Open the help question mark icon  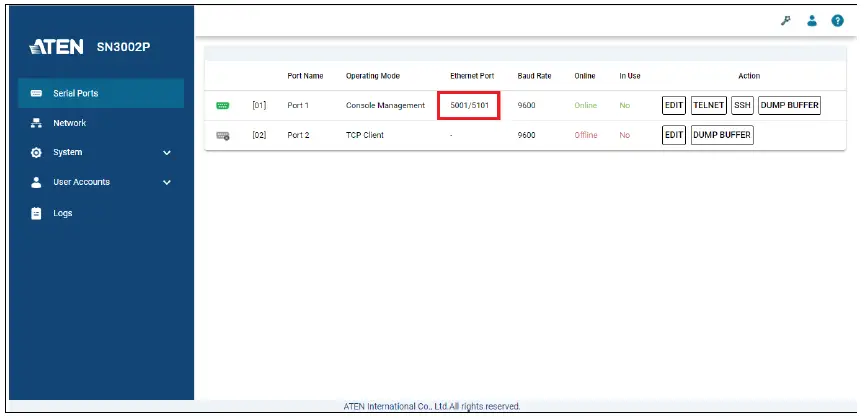(x=838, y=21)
